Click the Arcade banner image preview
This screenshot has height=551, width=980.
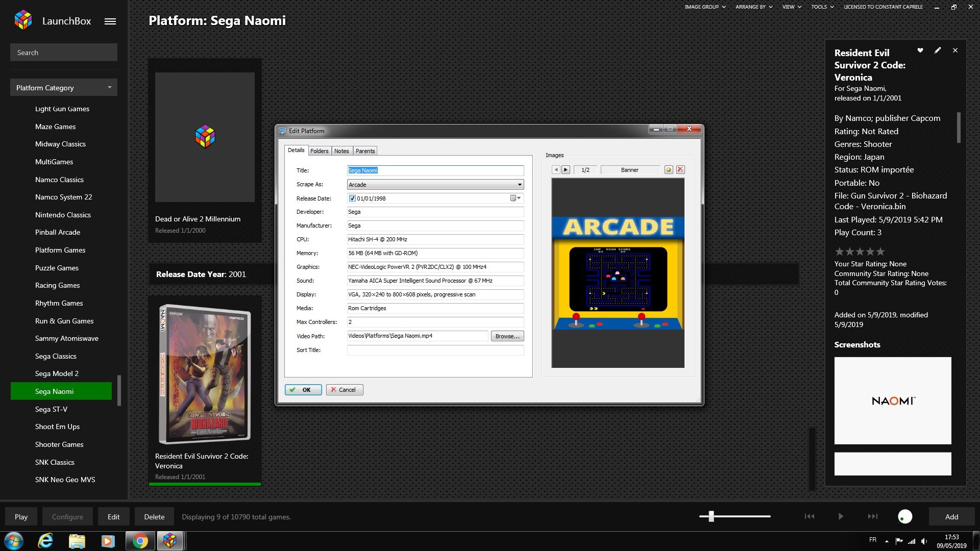pos(618,273)
